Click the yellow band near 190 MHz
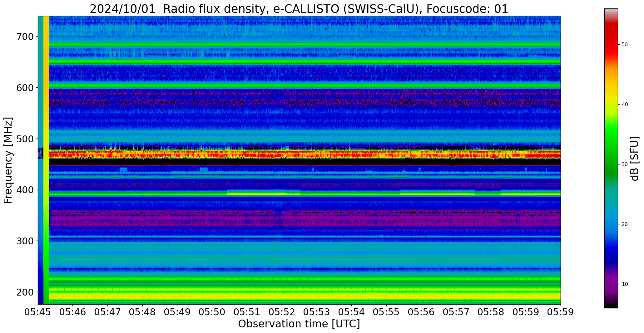Screen dimensions: 644x333 305,296
